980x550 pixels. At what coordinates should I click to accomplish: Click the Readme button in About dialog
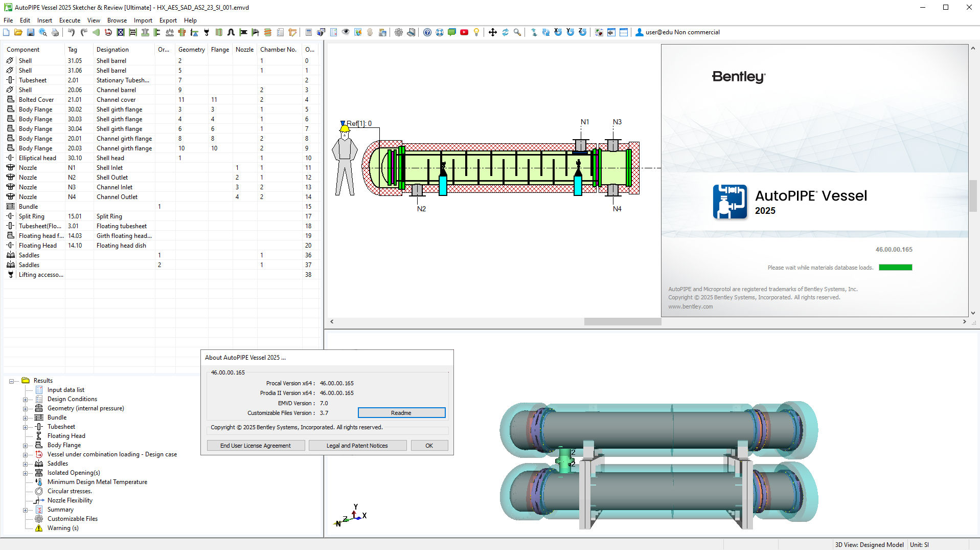click(x=401, y=413)
